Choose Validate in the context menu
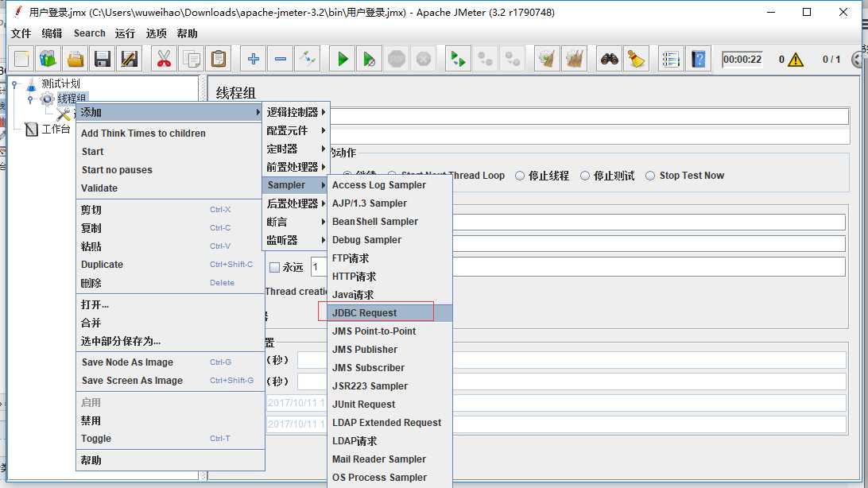This screenshot has height=488, width=868. click(170, 188)
